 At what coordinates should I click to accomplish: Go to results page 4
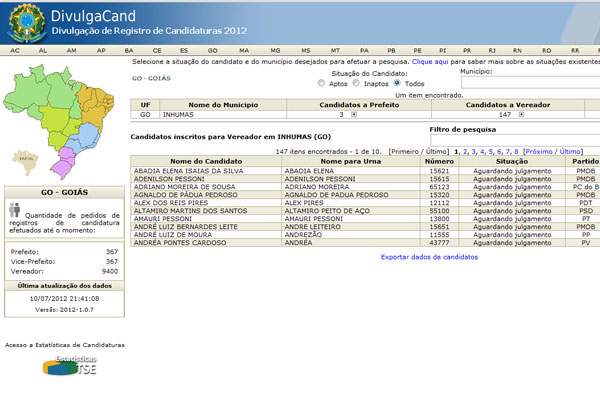pyautogui.click(x=482, y=151)
